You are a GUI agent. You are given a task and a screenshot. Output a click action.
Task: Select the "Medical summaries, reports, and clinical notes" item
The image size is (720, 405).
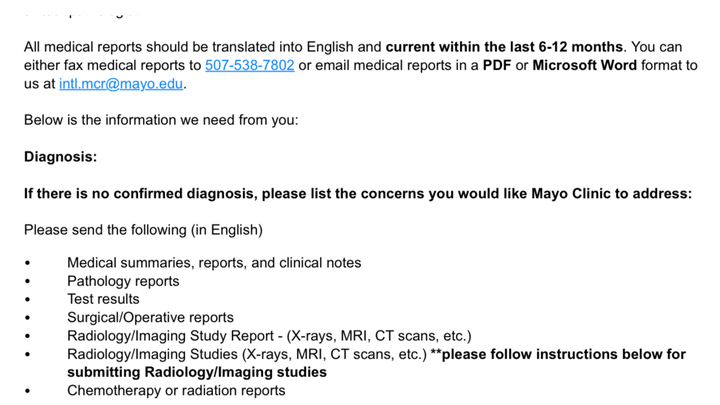[214, 263]
